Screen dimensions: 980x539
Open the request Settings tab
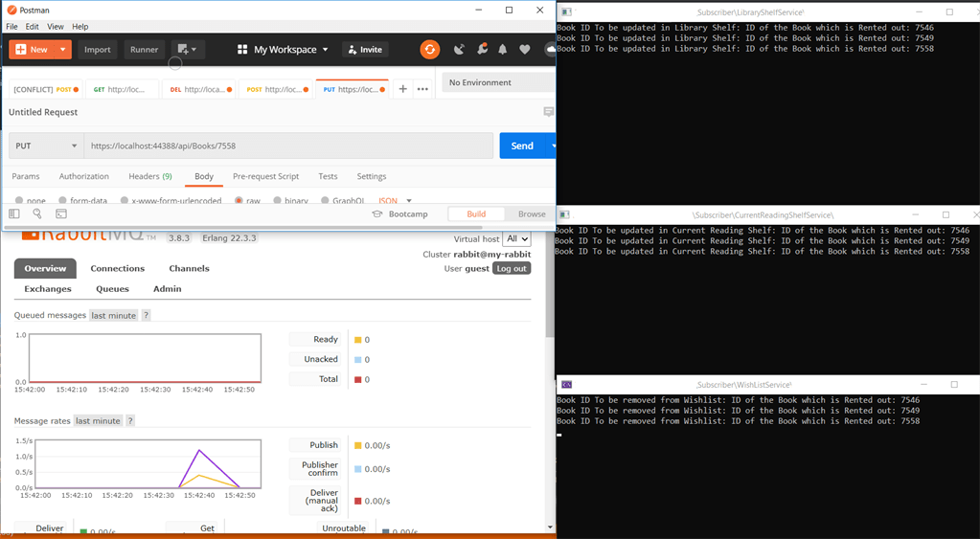(x=372, y=176)
